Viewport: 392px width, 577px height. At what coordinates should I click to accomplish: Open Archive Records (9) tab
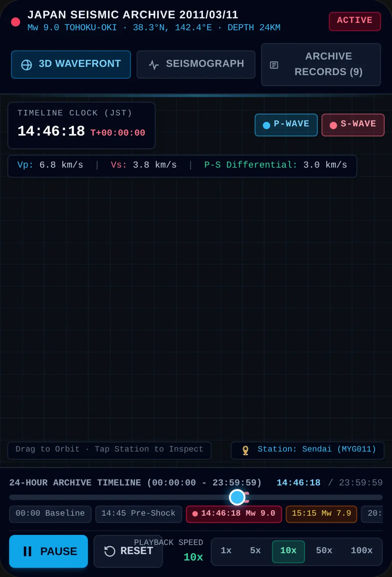click(x=321, y=65)
